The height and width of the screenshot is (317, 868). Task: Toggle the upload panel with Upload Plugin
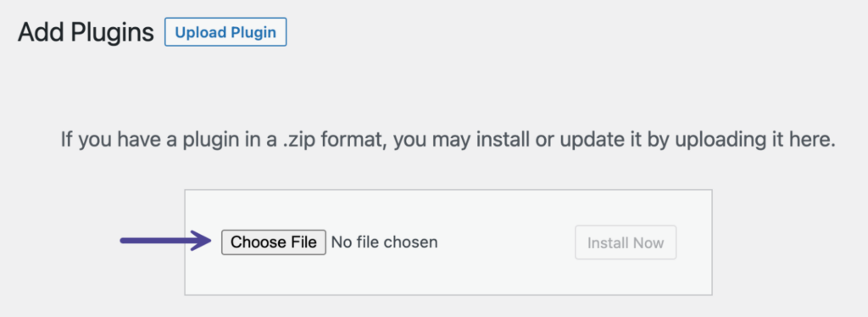(x=225, y=32)
